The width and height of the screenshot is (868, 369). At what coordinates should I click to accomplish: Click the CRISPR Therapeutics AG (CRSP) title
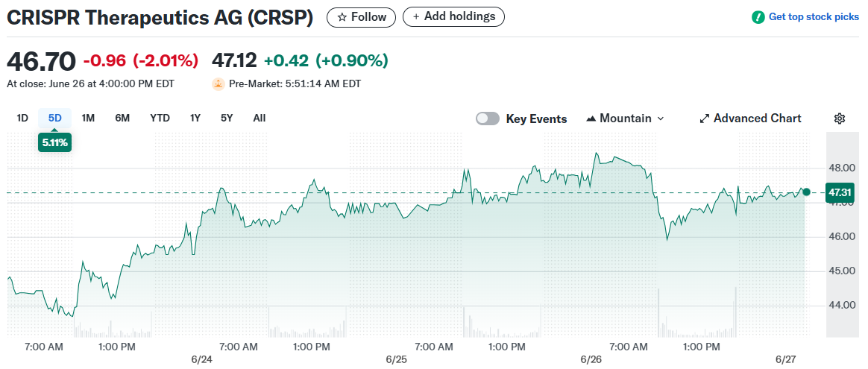[160, 18]
